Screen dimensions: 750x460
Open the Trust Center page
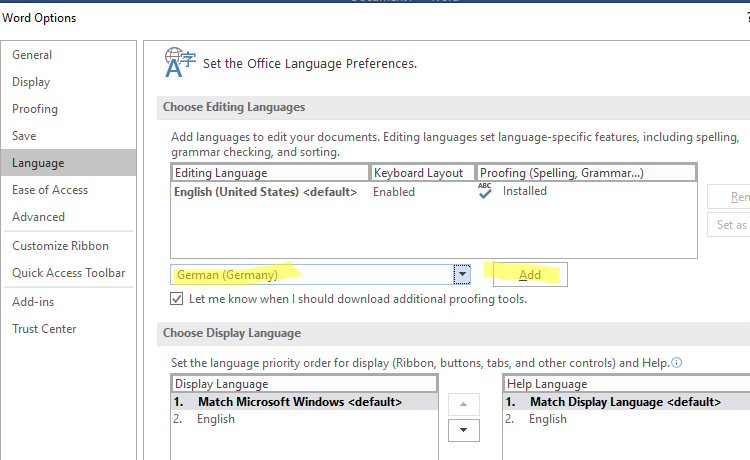44,329
